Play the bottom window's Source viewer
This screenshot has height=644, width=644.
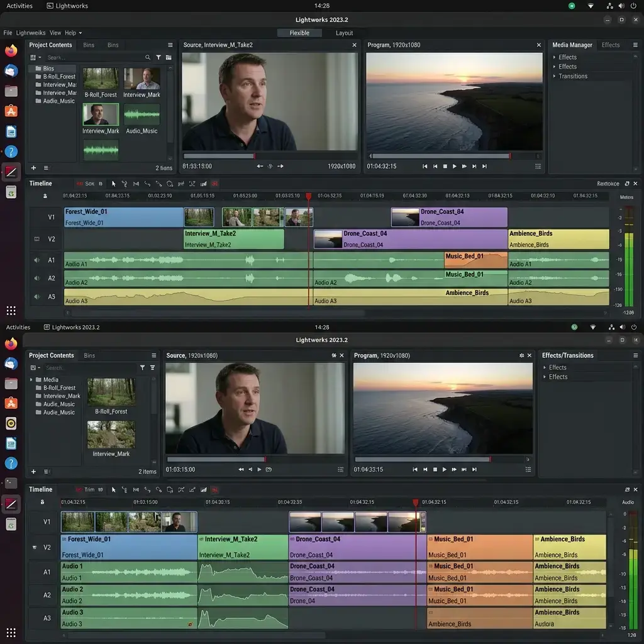click(x=259, y=469)
